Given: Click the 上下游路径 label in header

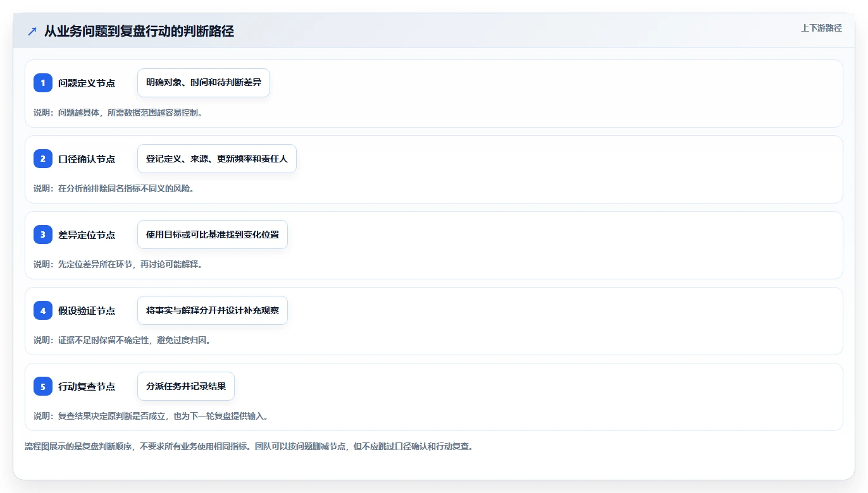Looking at the screenshot, I should 821,28.
